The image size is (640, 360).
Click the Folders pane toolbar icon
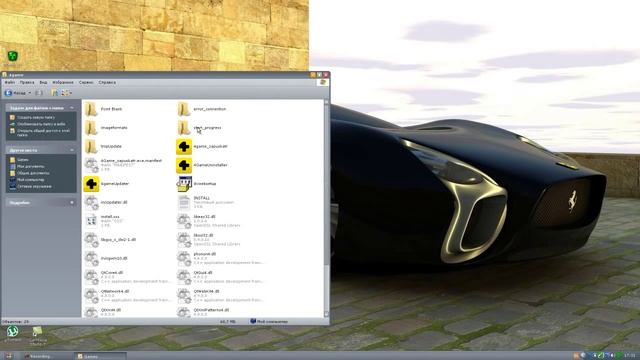click(x=54, y=93)
